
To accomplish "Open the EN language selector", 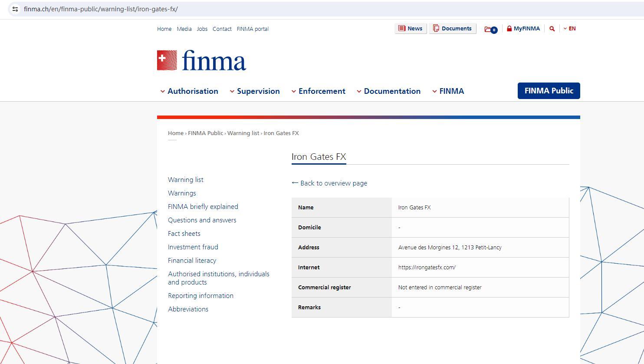I will 570,29.
